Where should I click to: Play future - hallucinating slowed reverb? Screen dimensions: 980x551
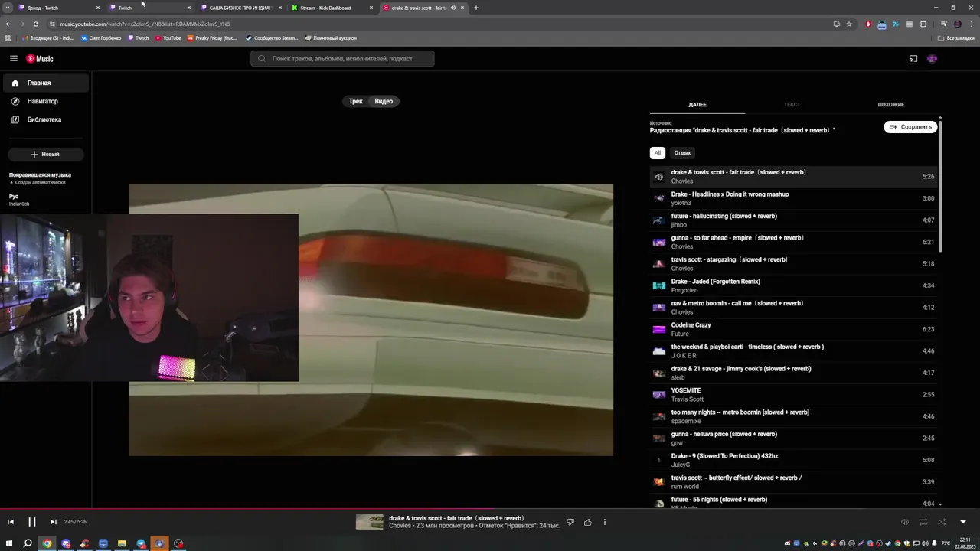click(794, 220)
